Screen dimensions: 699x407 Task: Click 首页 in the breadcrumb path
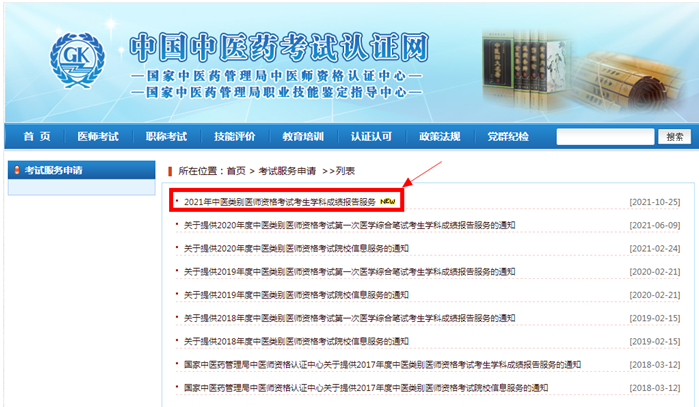(236, 171)
